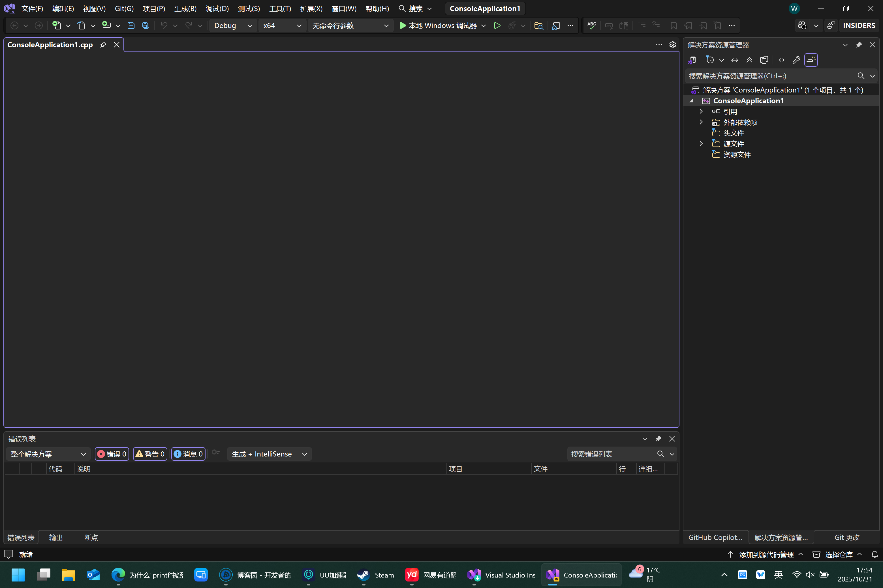Expand the 源文件 folder node

(x=701, y=144)
